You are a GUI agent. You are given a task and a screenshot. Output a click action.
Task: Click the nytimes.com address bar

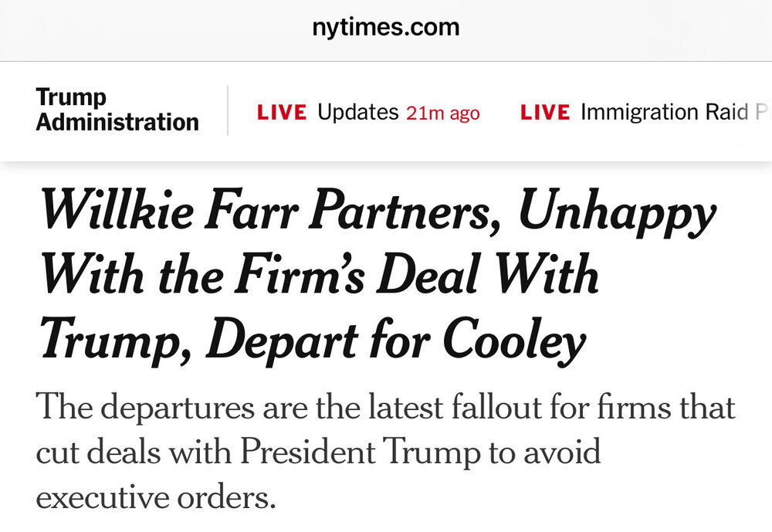click(385, 27)
